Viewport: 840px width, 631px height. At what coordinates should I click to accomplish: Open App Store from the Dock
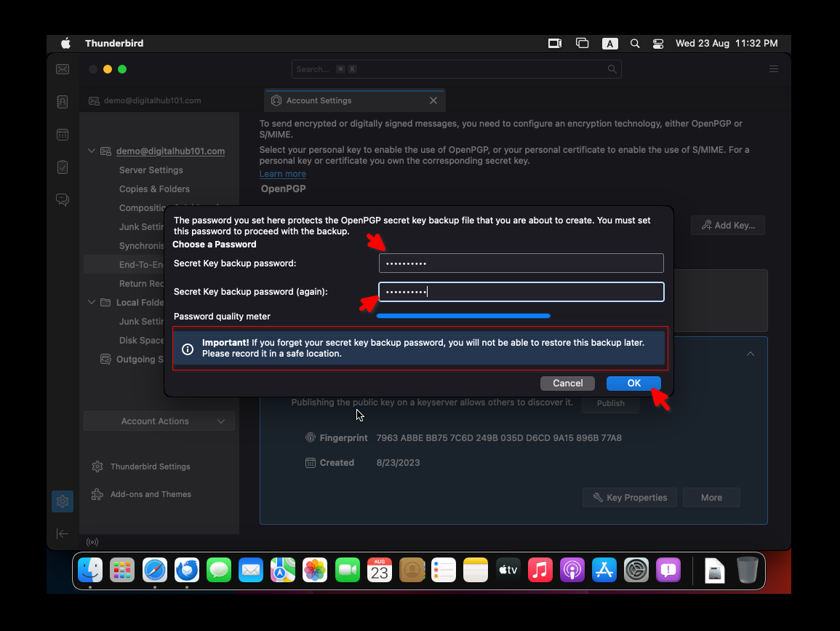click(x=604, y=570)
